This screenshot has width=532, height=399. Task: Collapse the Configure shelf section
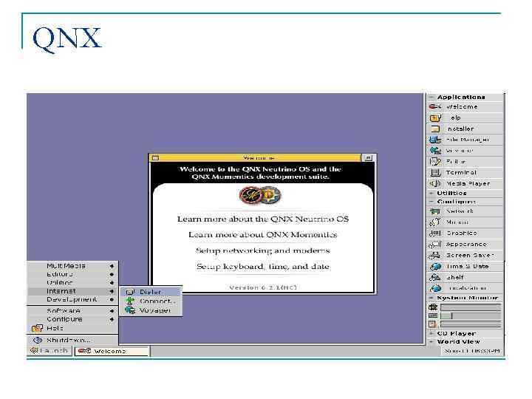click(x=432, y=202)
